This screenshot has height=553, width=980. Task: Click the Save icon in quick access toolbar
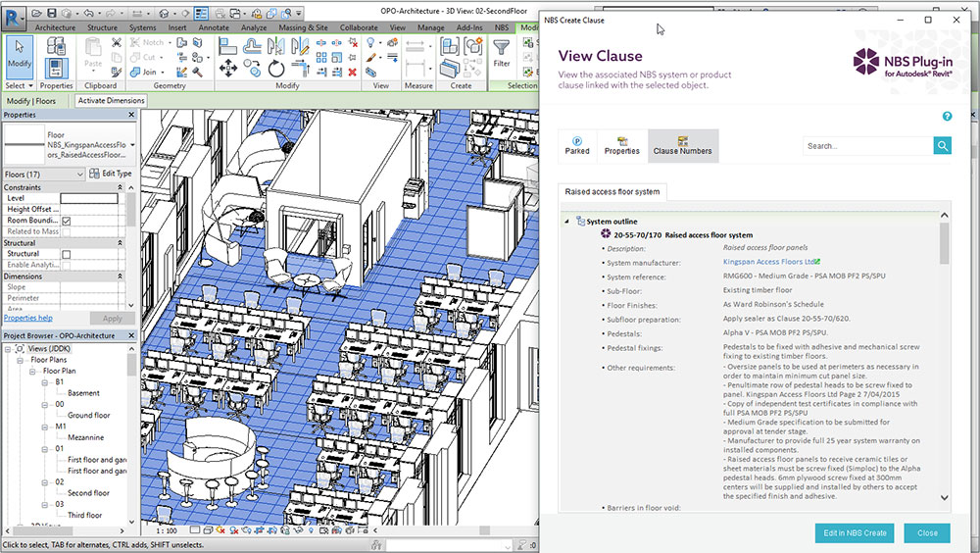pyautogui.click(x=52, y=13)
